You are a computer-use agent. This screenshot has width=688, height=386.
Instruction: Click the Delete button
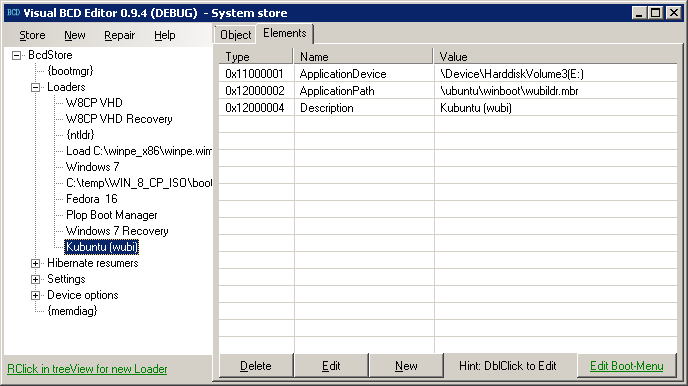click(256, 366)
